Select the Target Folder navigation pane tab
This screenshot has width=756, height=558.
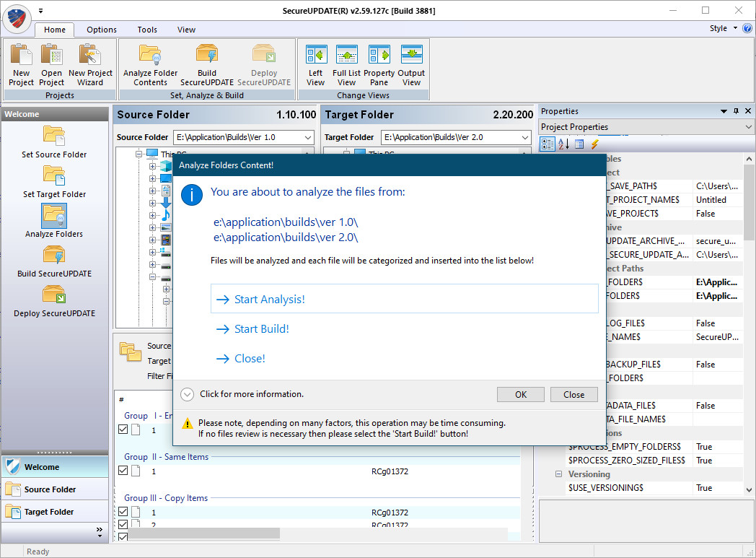55,512
